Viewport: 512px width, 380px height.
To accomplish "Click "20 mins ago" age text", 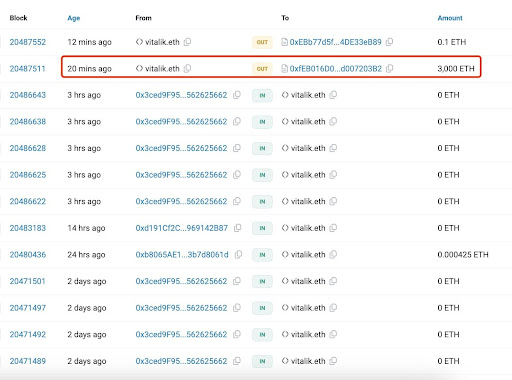I will (x=89, y=69).
